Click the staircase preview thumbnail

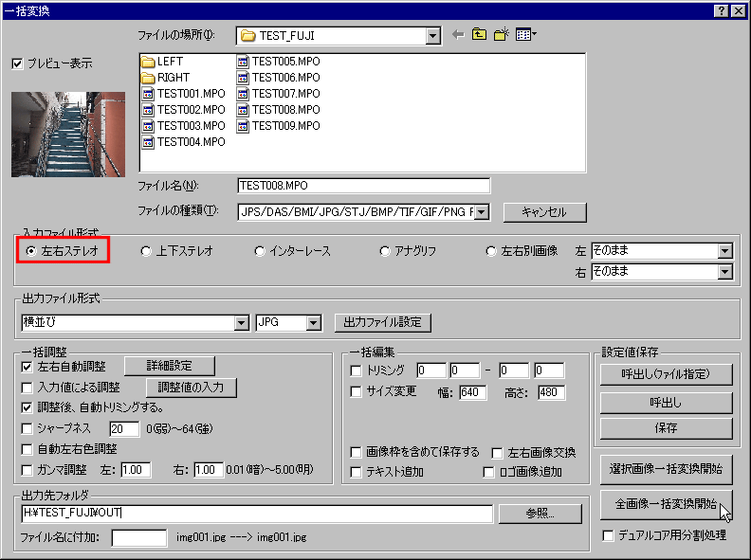click(x=68, y=135)
